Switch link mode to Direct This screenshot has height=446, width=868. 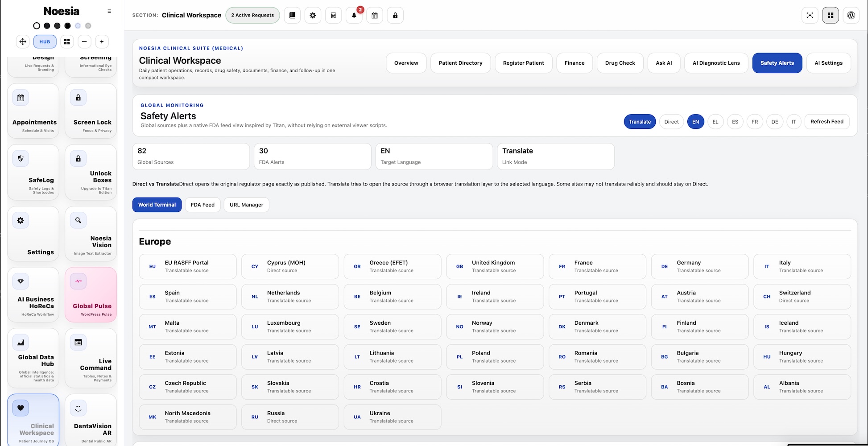pos(671,122)
